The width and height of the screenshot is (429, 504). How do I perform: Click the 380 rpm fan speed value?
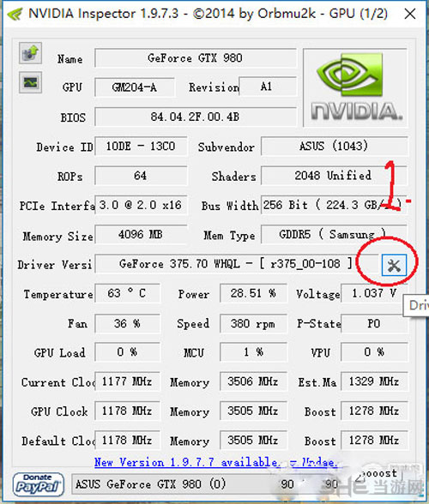[x=253, y=323]
